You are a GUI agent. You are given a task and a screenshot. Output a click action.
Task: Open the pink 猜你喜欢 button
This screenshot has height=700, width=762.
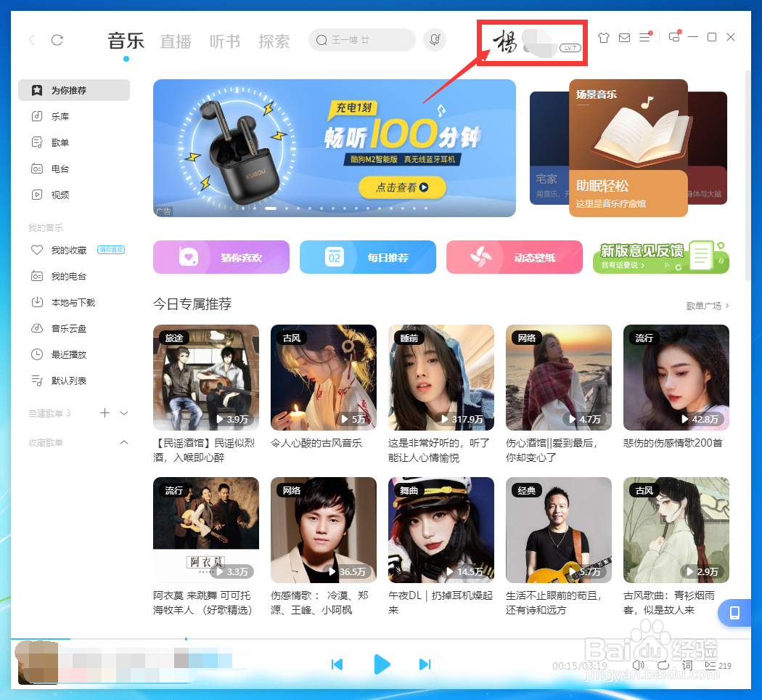tap(221, 257)
